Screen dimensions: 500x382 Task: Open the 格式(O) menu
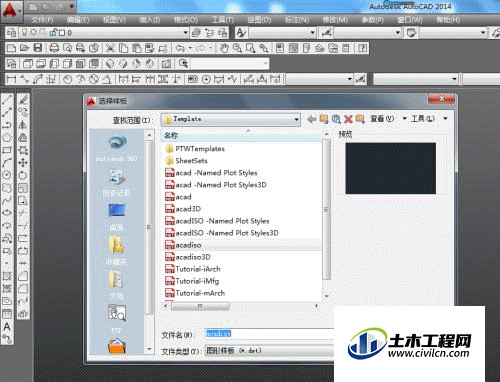(186, 20)
